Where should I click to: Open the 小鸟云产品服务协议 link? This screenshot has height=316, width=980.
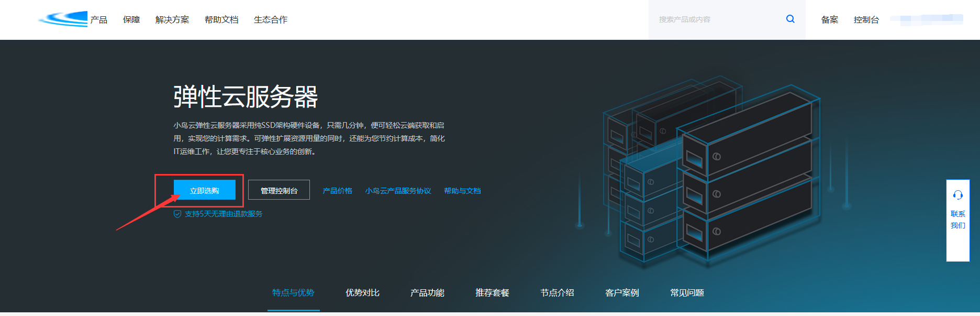coord(398,191)
